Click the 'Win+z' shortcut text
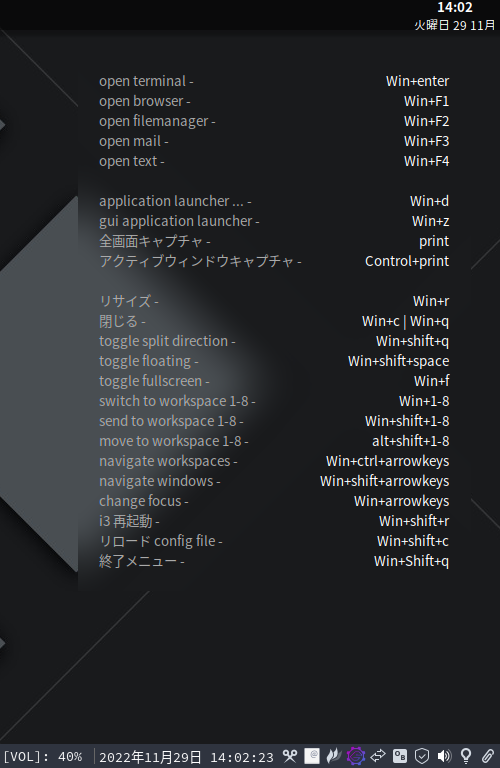Viewport: 500px width, 768px height. click(430, 221)
